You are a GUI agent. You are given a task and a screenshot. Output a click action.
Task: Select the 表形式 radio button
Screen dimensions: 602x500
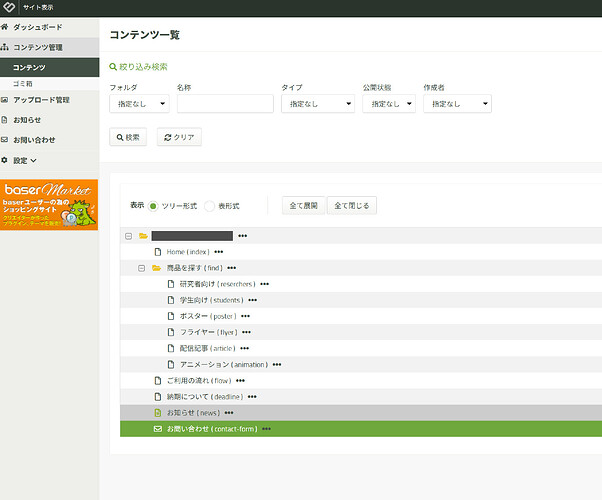point(209,205)
